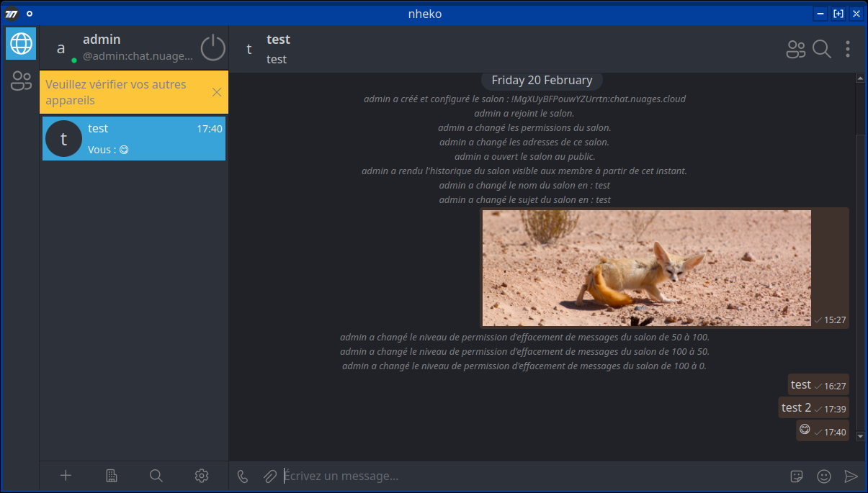Toggle room search in sidebar bottom bar
The height and width of the screenshot is (493, 868).
156,475
